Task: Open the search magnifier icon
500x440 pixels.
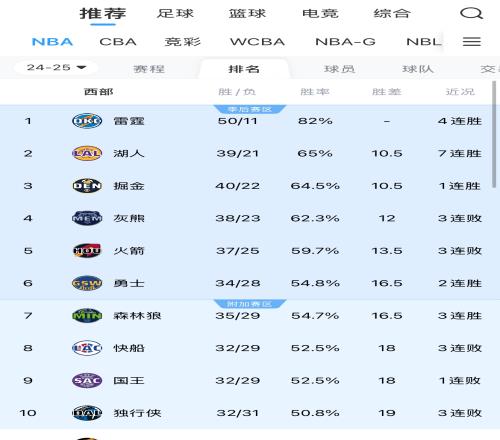Action: [471, 14]
